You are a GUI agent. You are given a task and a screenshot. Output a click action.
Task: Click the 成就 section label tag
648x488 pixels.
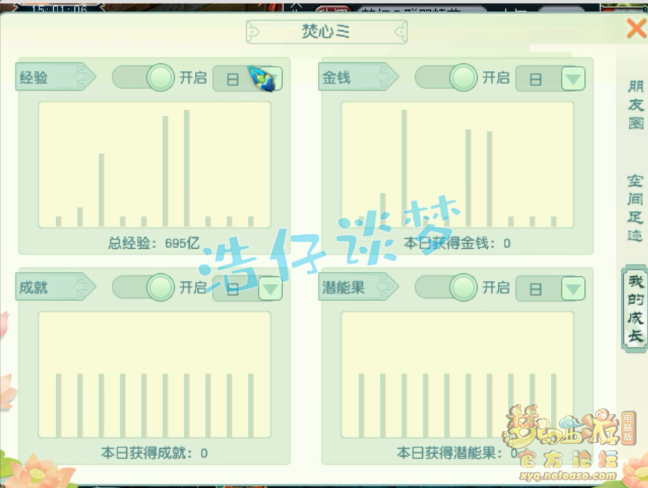click(55, 287)
